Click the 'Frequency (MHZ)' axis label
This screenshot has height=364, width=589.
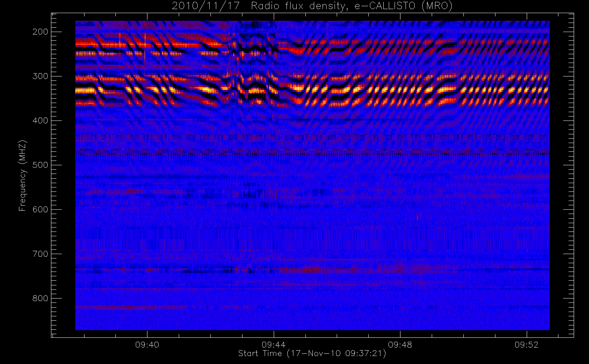pos(23,175)
